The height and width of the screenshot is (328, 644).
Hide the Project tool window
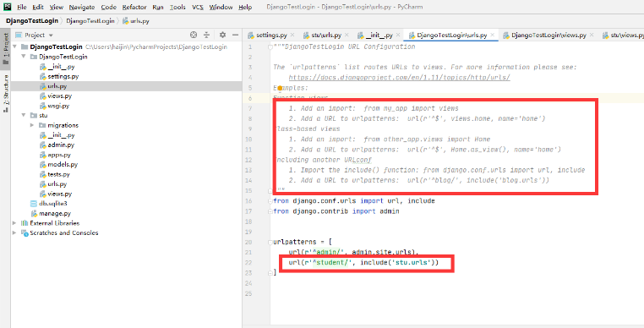(235, 35)
